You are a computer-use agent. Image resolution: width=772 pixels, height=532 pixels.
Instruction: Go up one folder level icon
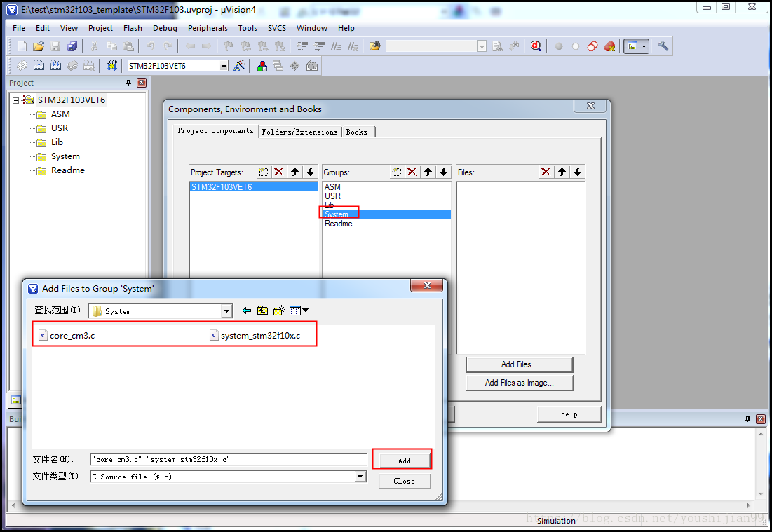click(262, 311)
